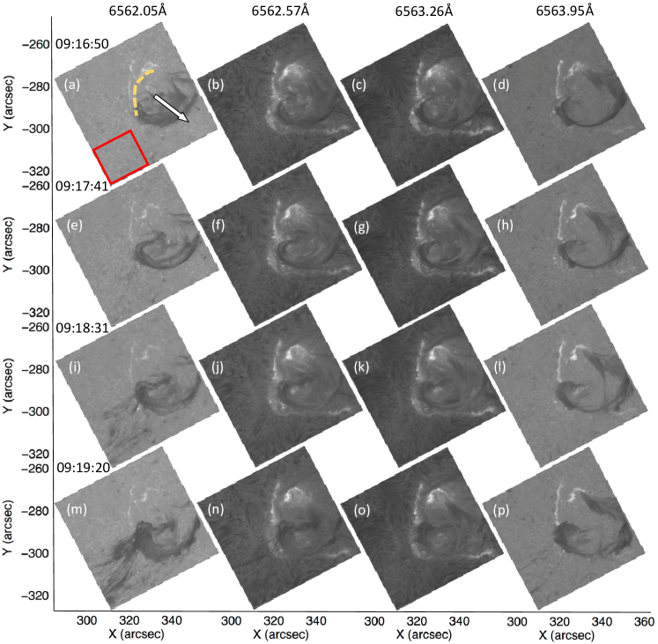Click the Y (arcsec) label of the bottom row
658x644 pixels.
pyautogui.click(x=8, y=528)
